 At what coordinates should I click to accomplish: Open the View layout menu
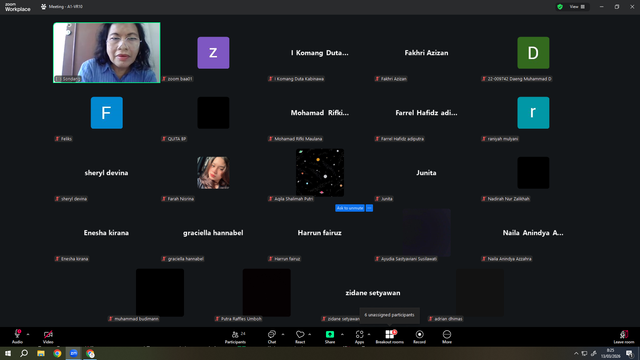(x=577, y=7)
